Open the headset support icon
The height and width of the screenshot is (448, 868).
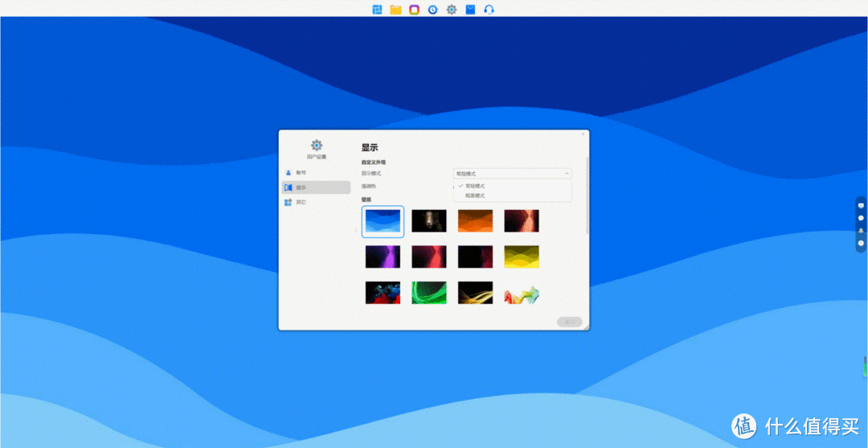click(489, 10)
